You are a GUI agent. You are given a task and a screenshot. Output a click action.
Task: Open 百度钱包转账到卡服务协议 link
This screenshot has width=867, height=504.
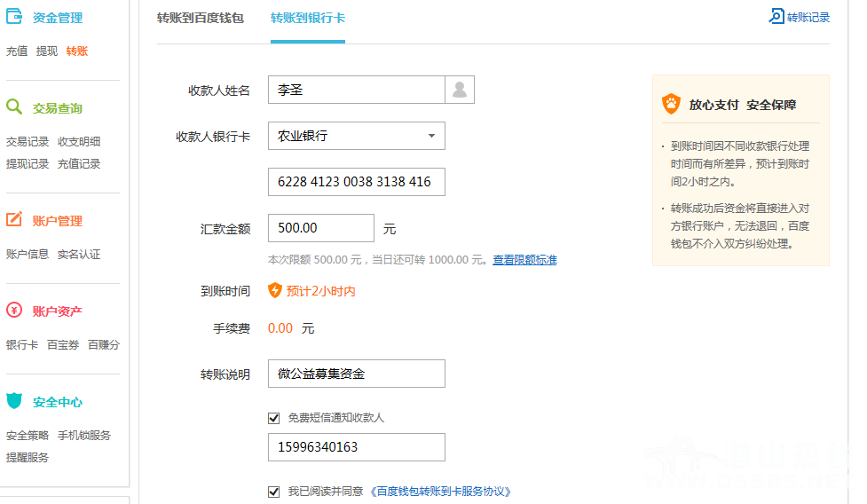tap(441, 492)
